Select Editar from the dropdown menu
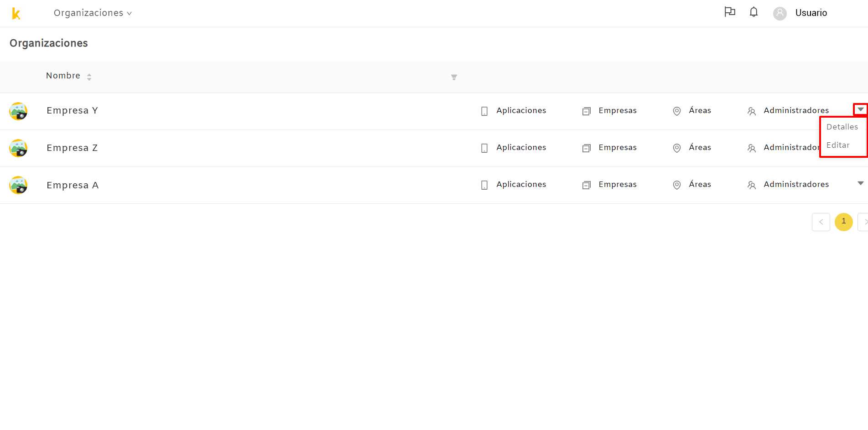 (838, 145)
